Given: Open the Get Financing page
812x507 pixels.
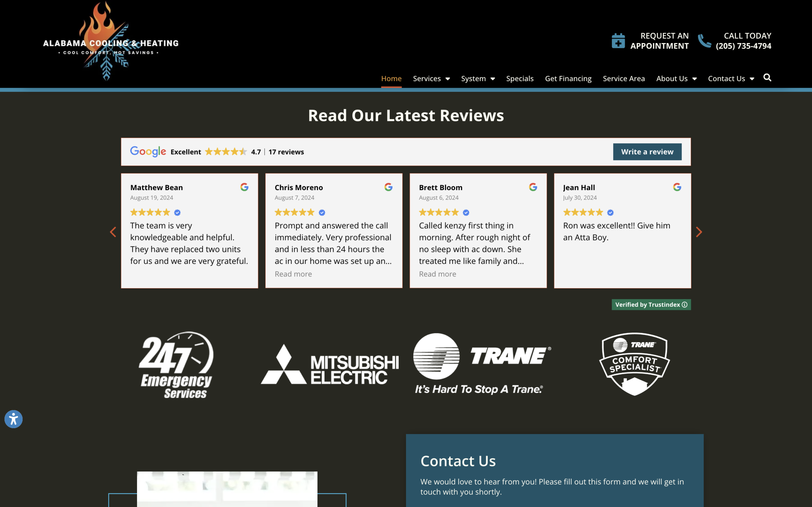Looking at the screenshot, I should pos(568,79).
